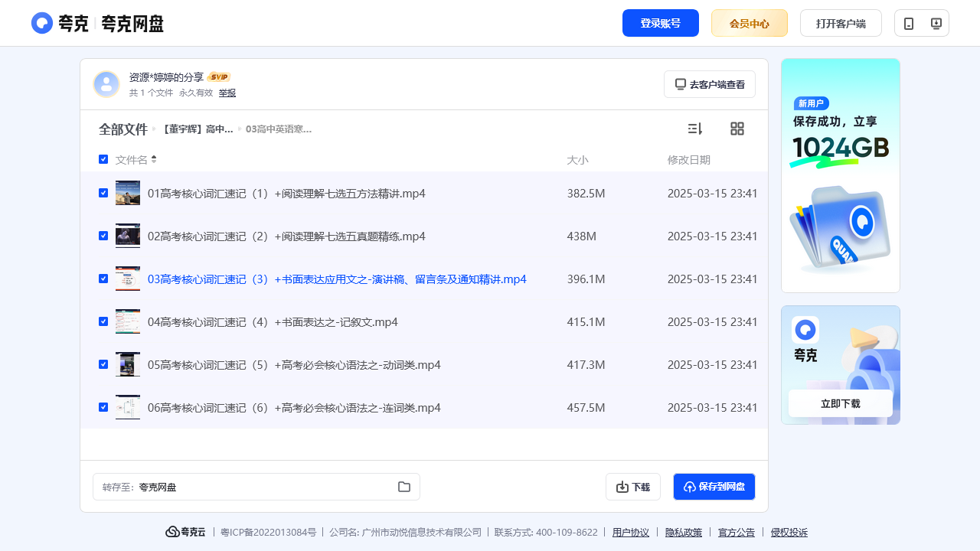Open file 06高考核心词汇速记（6）+高考必会核心语法之-连词类.mp4
The image size is (980, 551).
pyautogui.click(x=294, y=407)
